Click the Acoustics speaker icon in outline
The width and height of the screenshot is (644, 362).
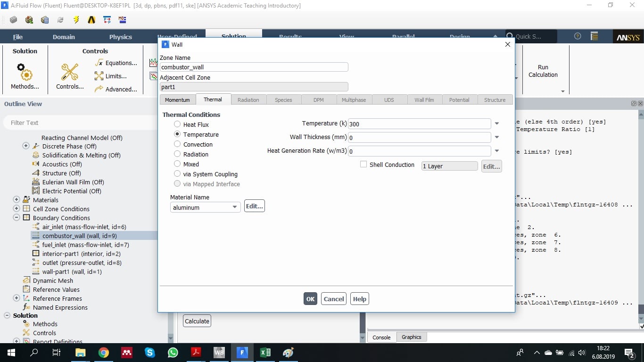(x=36, y=164)
